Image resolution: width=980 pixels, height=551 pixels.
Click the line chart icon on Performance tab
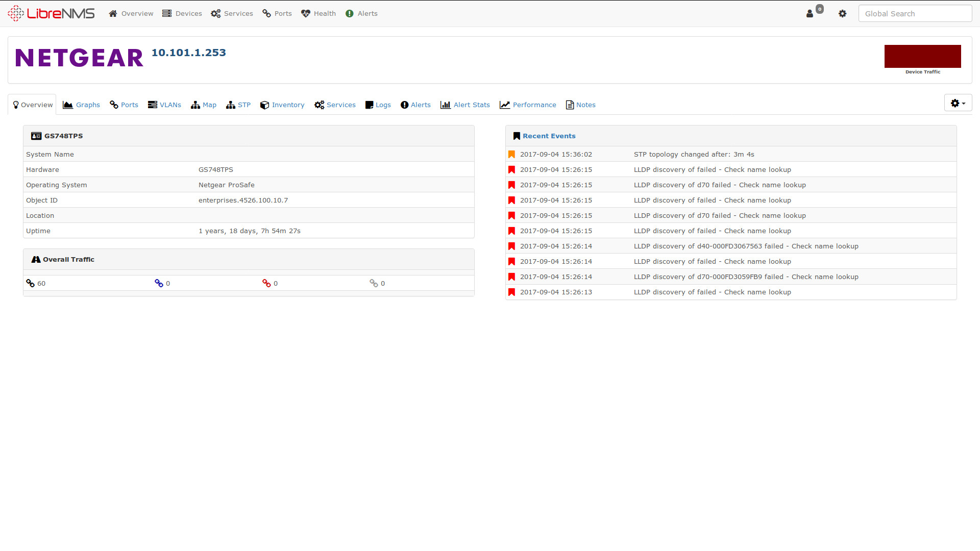(x=505, y=105)
